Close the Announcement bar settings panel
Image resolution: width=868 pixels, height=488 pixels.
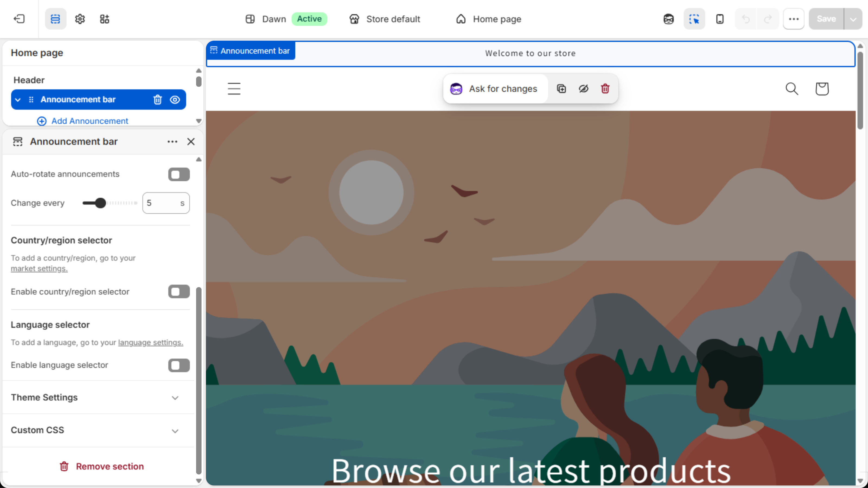191,142
